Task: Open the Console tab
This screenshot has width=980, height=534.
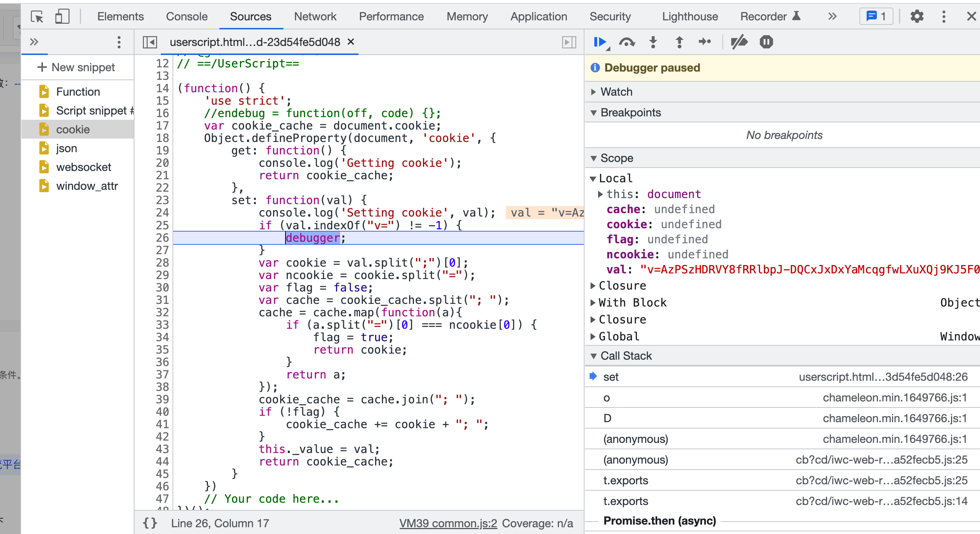Action: pos(186,16)
